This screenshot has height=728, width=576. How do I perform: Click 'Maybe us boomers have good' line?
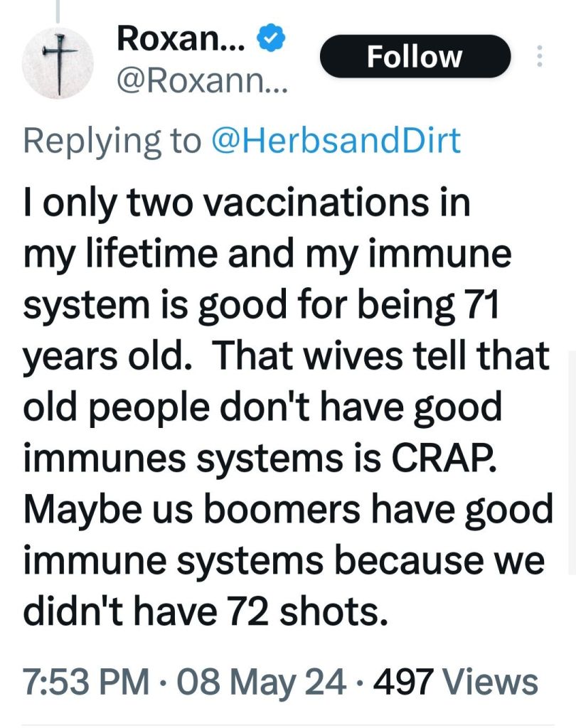[x=288, y=509]
